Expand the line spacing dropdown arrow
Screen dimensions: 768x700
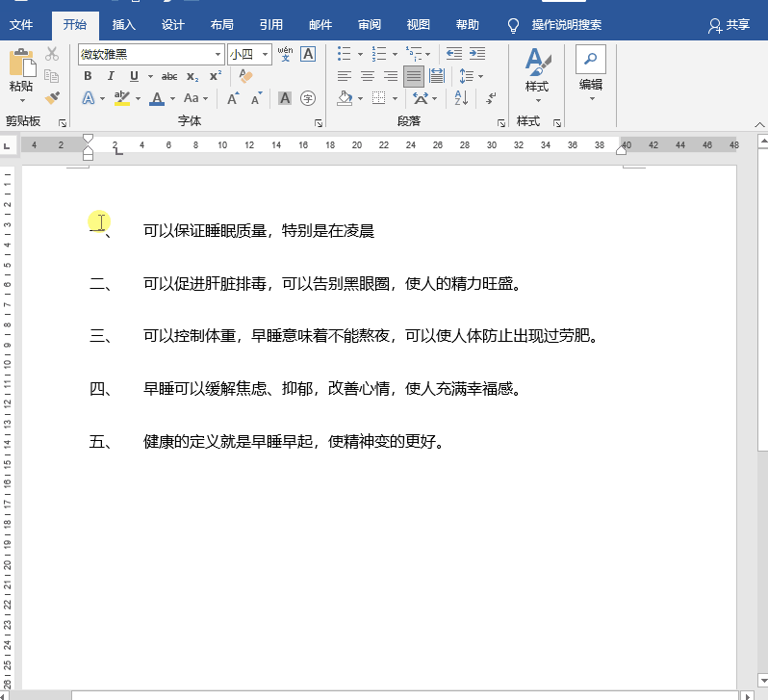pos(480,76)
